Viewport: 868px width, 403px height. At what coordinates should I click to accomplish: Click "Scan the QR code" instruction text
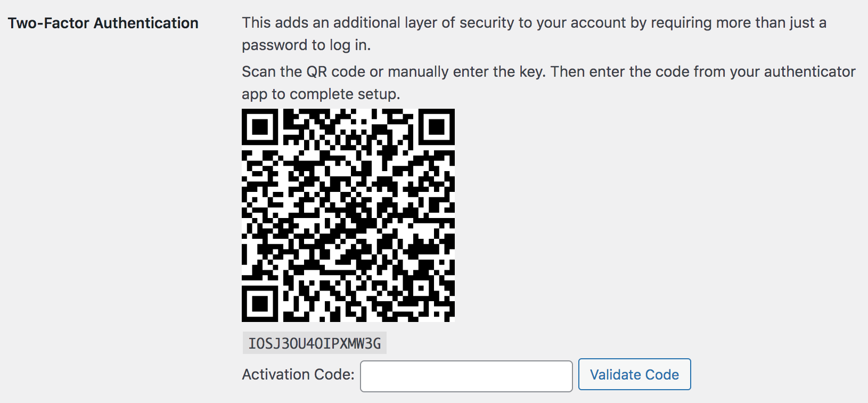tap(304, 71)
